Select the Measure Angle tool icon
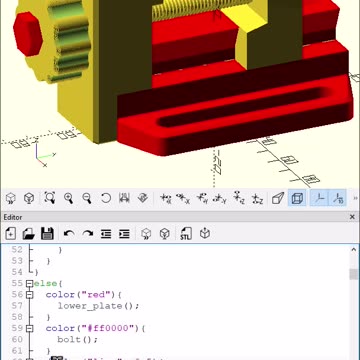Viewport: 360px width, 360px height. coord(143,198)
